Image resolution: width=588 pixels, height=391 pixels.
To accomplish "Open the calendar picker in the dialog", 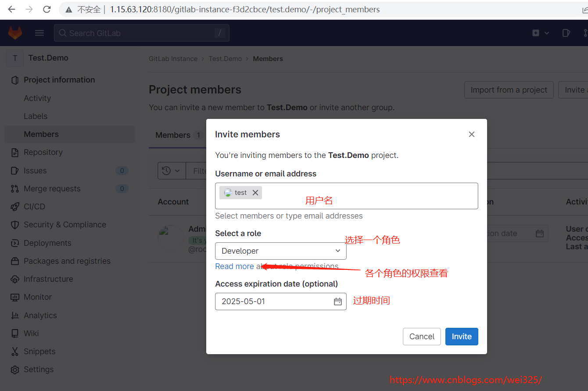I will pos(338,301).
